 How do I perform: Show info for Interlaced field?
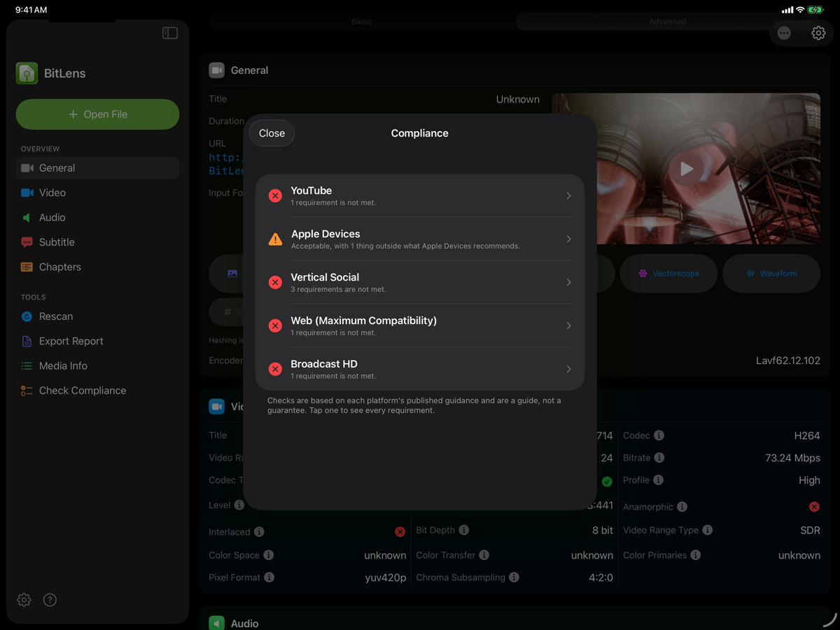point(259,532)
